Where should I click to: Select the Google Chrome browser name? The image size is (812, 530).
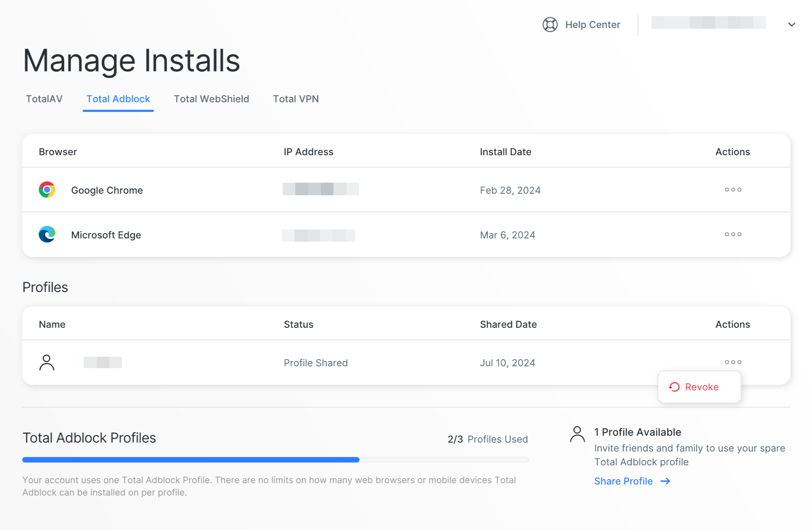click(x=107, y=190)
